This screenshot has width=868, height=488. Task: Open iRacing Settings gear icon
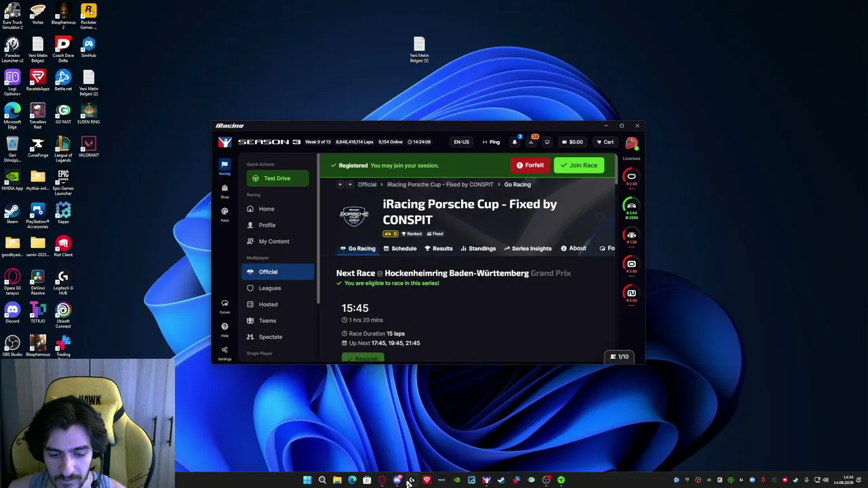point(224,352)
